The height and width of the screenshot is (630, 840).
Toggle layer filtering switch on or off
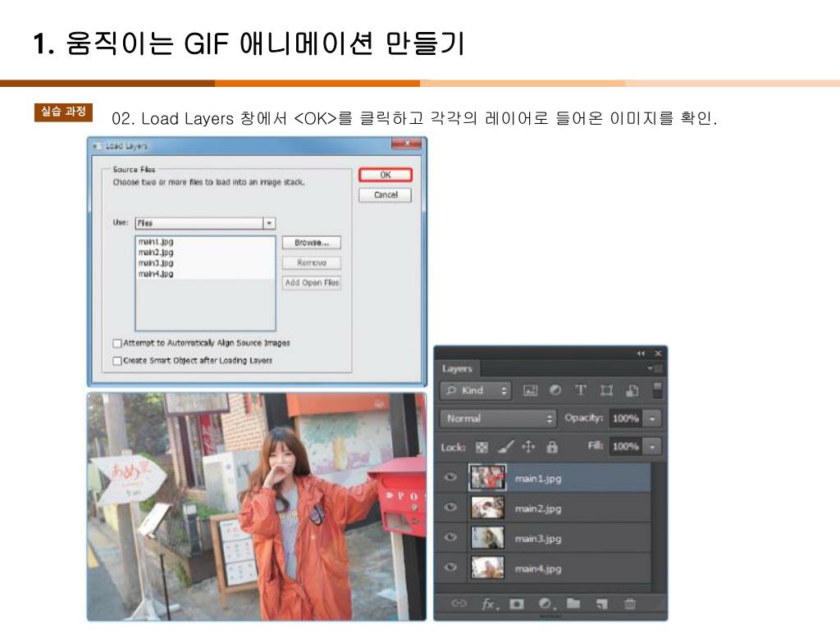657,390
